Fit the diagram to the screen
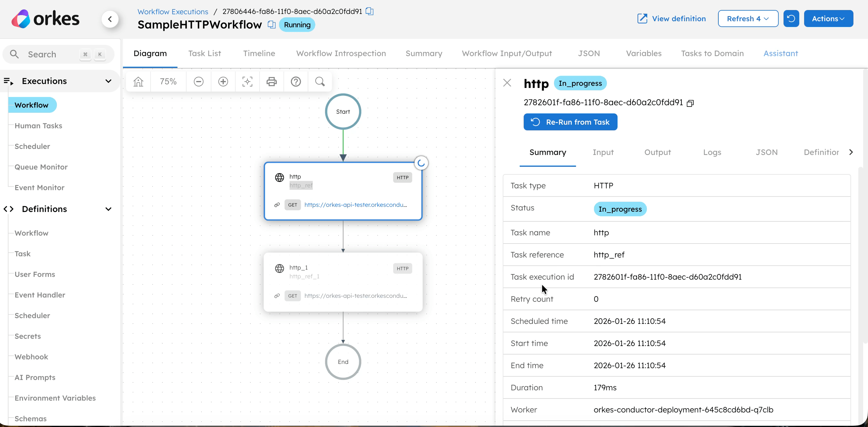 [247, 81]
